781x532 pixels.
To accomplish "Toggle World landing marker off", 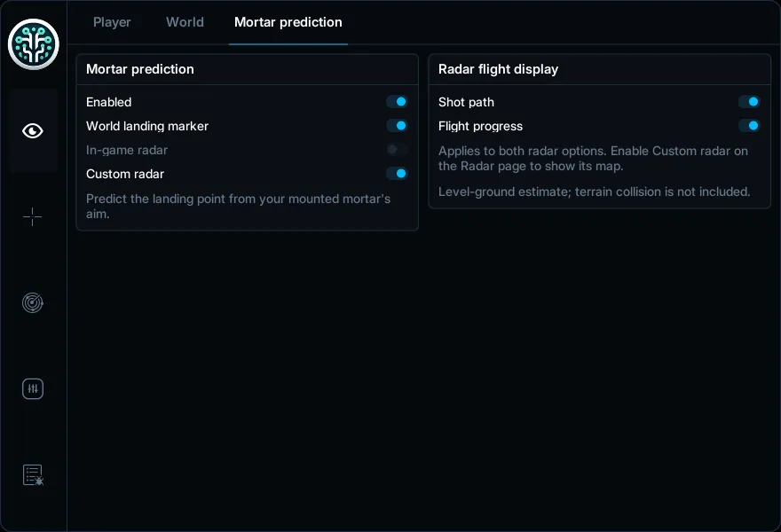I will point(398,126).
